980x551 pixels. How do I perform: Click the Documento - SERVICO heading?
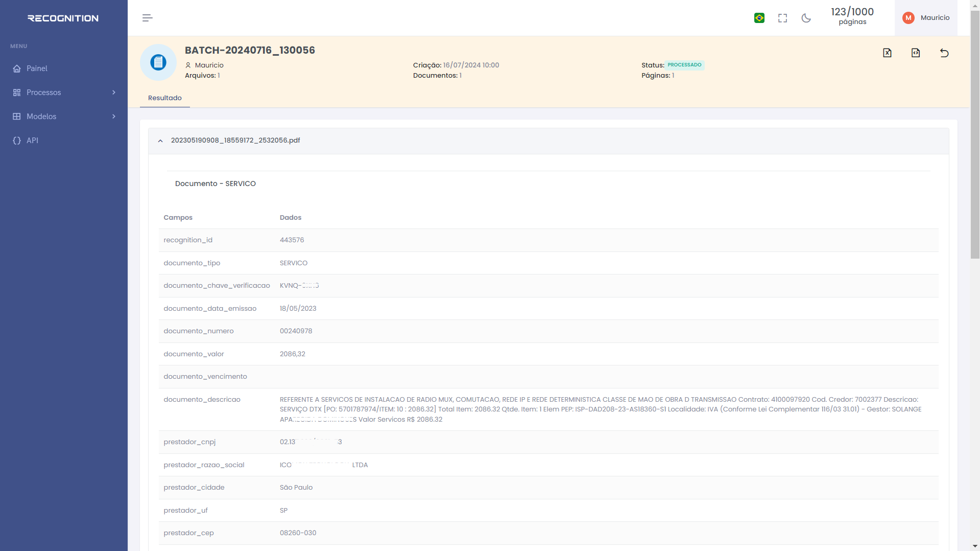point(216,184)
